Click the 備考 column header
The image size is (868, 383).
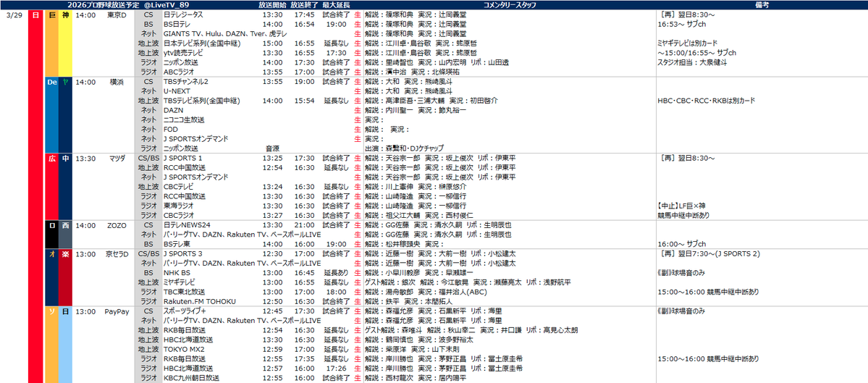point(761,4)
